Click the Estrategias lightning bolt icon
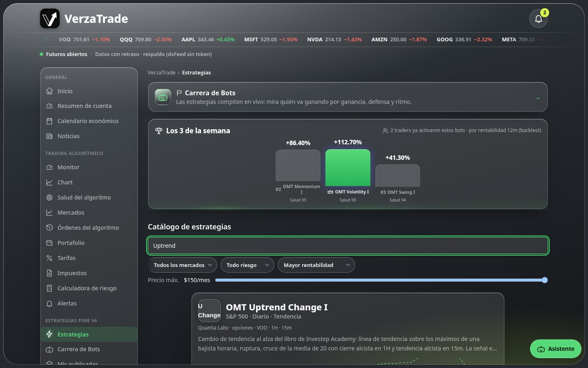Viewport: 588px width, 368px height. pos(49,334)
